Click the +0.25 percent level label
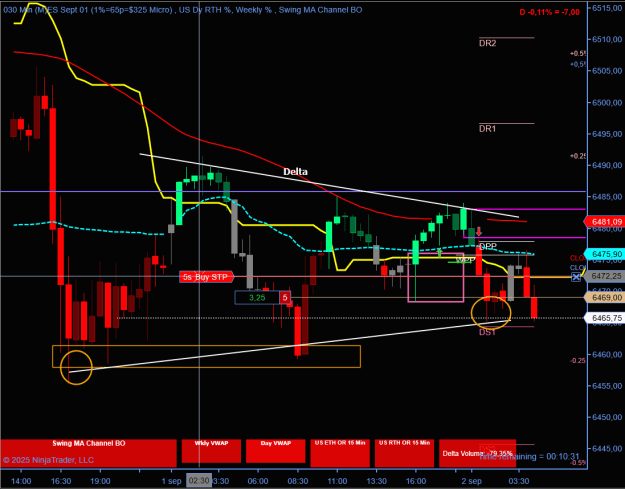 coord(578,156)
